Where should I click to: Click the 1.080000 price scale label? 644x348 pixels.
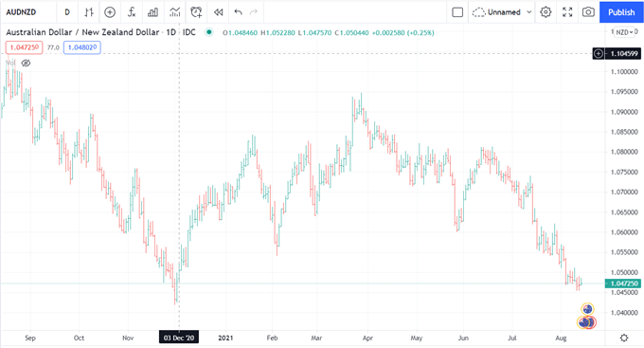pos(624,152)
